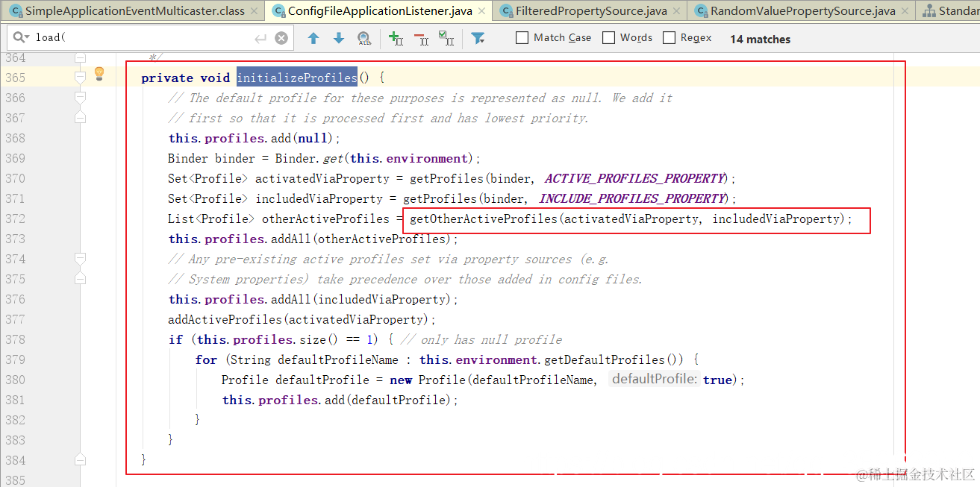Screen dimensions: 980x487
Task: Click ACTIVE_PROFILES_PROPERTY constant on line 370
Action: (634, 178)
